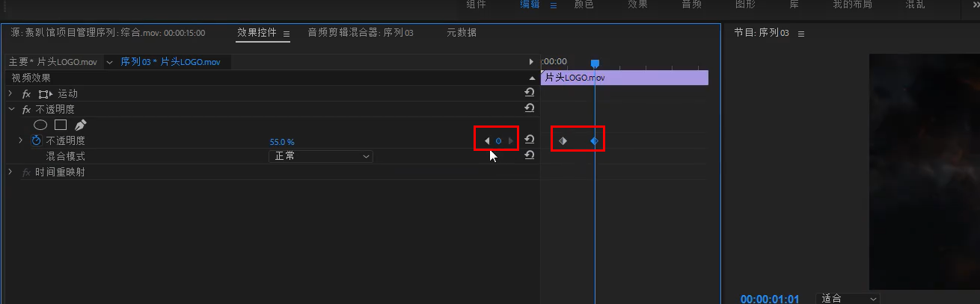Switch to the 库 workspace
This screenshot has height=304, width=980.
794,4
